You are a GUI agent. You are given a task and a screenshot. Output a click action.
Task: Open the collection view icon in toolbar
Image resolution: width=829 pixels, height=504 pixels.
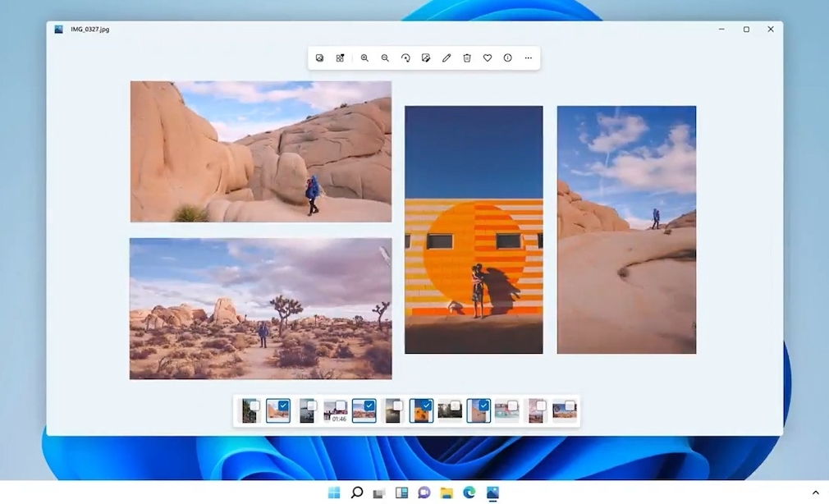pyautogui.click(x=340, y=58)
